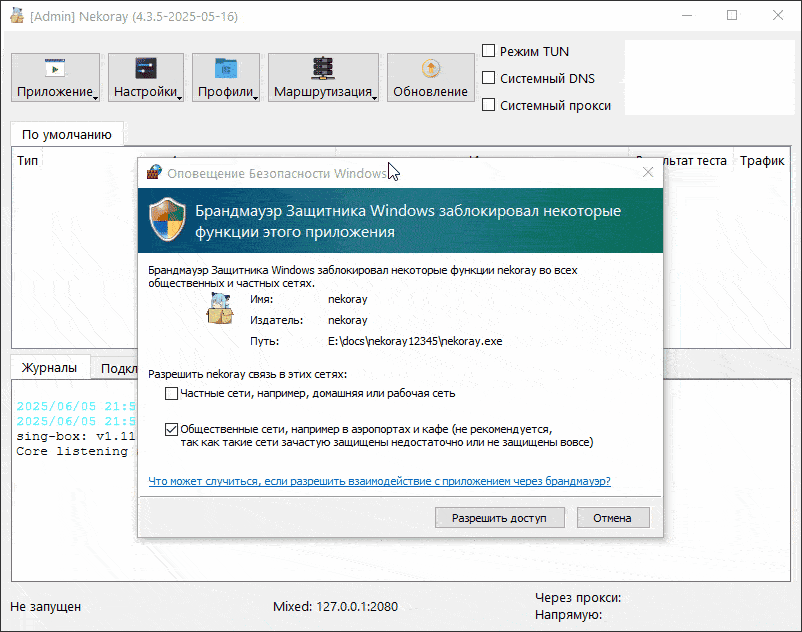The height and width of the screenshot is (632, 802).
Task: Open the firewall help link
Action: click(x=379, y=481)
